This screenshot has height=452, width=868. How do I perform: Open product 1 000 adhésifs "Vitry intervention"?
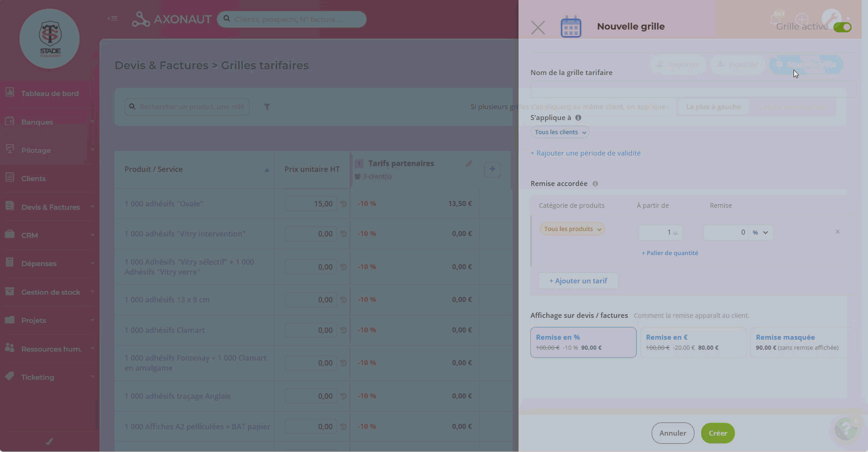click(x=185, y=234)
